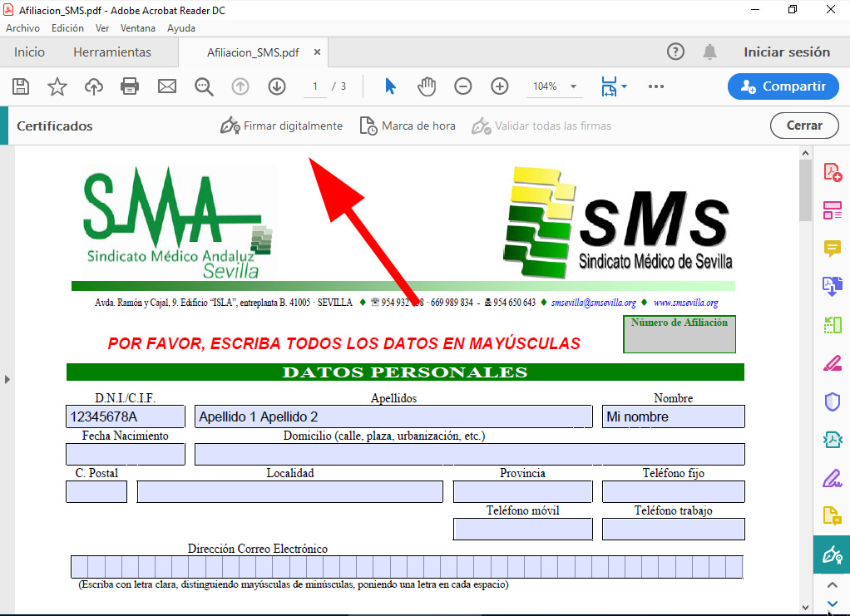Image resolution: width=850 pixels, height=616 pixels.
Task: Open the smsevilla@smsevilla.org email link
Action: click(x=594, y=303)
